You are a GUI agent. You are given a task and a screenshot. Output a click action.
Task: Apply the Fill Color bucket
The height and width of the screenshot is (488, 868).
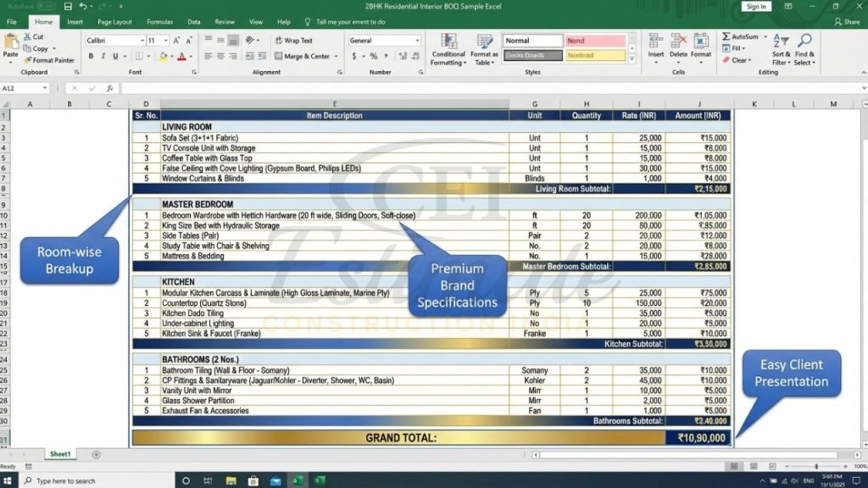(163, 57)
